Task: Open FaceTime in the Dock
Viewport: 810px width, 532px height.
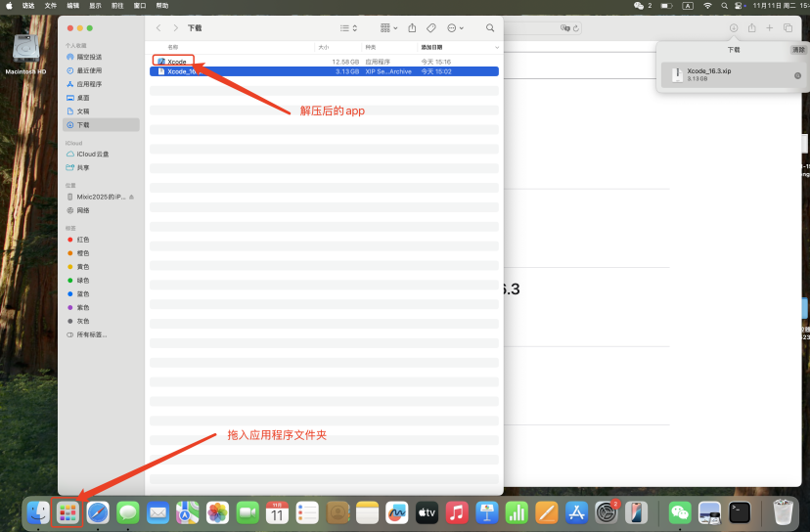Action: coord(247,512)
